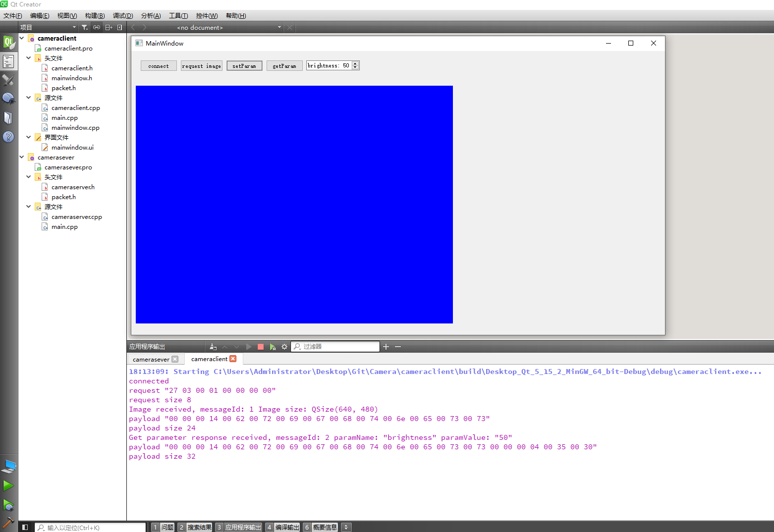The width and height of the screenshot is (774, 532).
Task: Click the connect button in MainWindow
Action: (159, 66)
